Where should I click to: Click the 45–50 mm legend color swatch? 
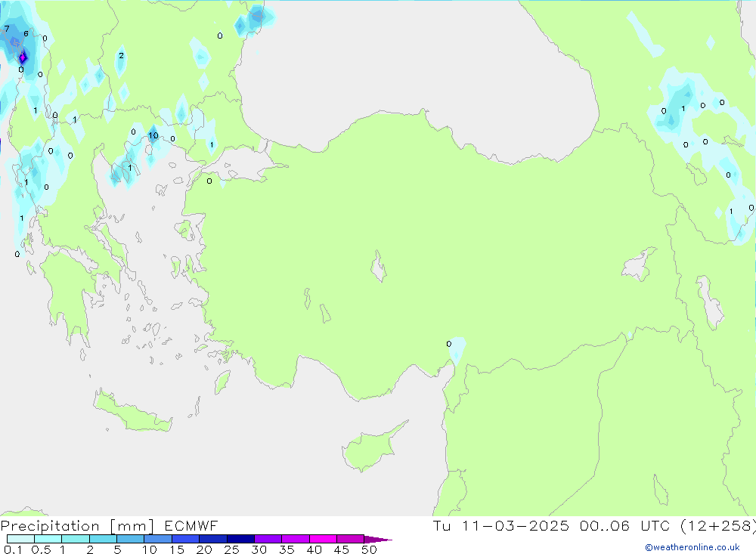(351, 539)
